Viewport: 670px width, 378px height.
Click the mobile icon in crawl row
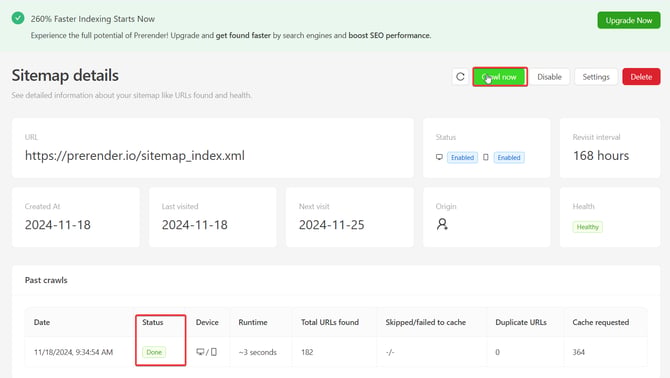(214, 352)
